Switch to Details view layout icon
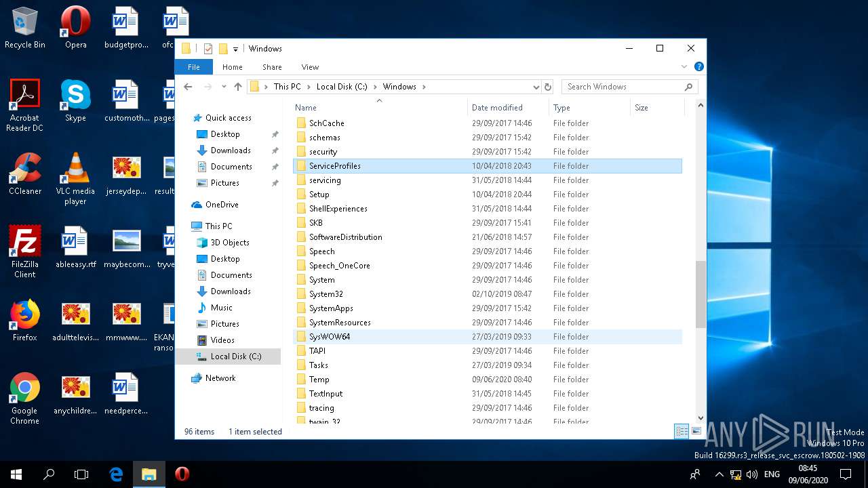Image resolution: width=868 pixels, height=488 pixels. 682,431
